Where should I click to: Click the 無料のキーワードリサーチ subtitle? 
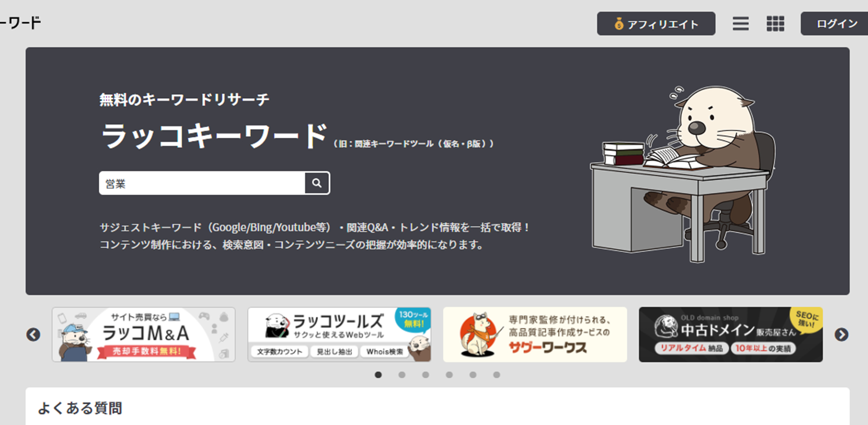coord(184,100)
